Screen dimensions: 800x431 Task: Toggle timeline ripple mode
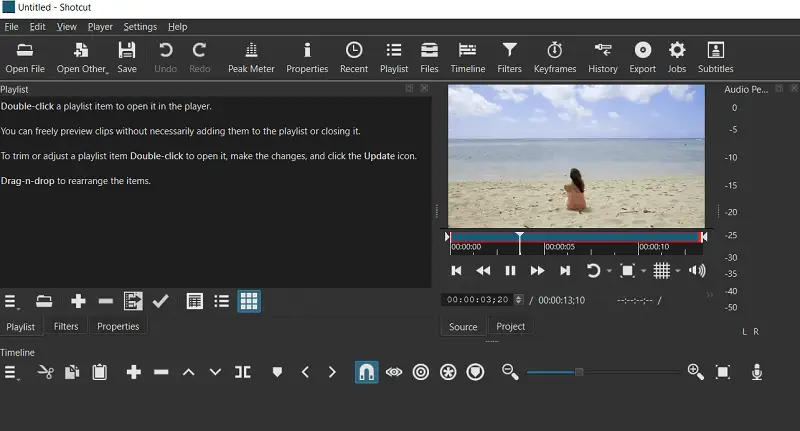tap(420, 372)
